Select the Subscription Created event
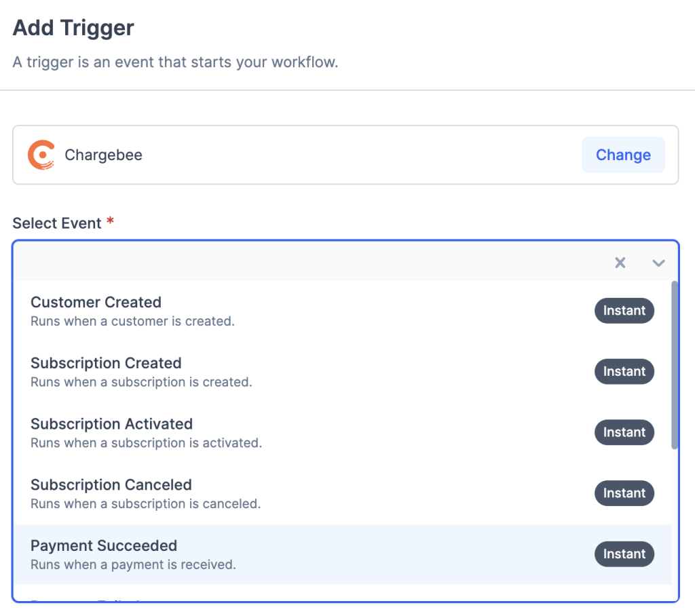This screenshot has width=695, height=616. point(106,364)
